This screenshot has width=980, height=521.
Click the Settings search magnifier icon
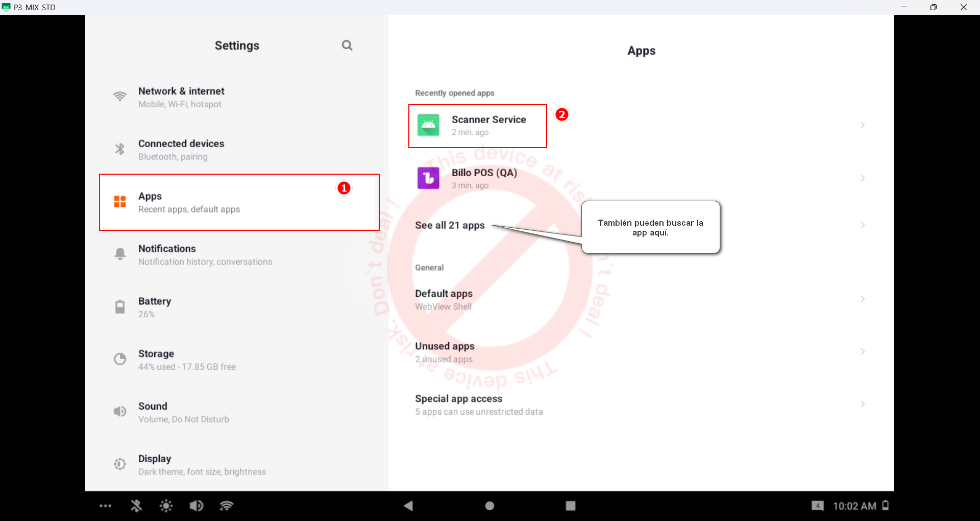[347, 45]
